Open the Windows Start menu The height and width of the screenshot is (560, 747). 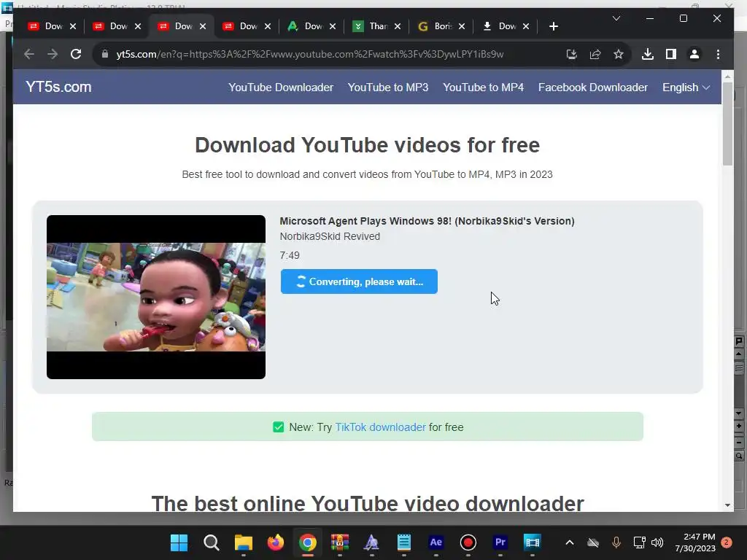coord(179,542)
